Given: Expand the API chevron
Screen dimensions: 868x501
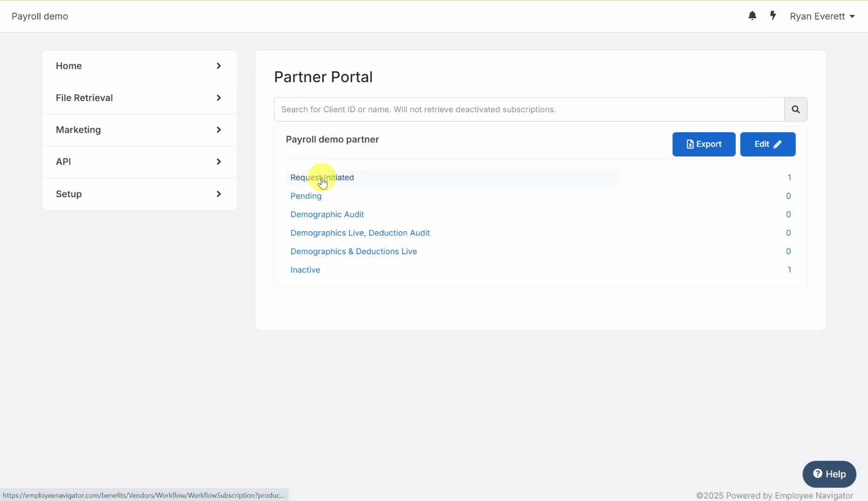Looking at the screenshot, I should [218, 162].
